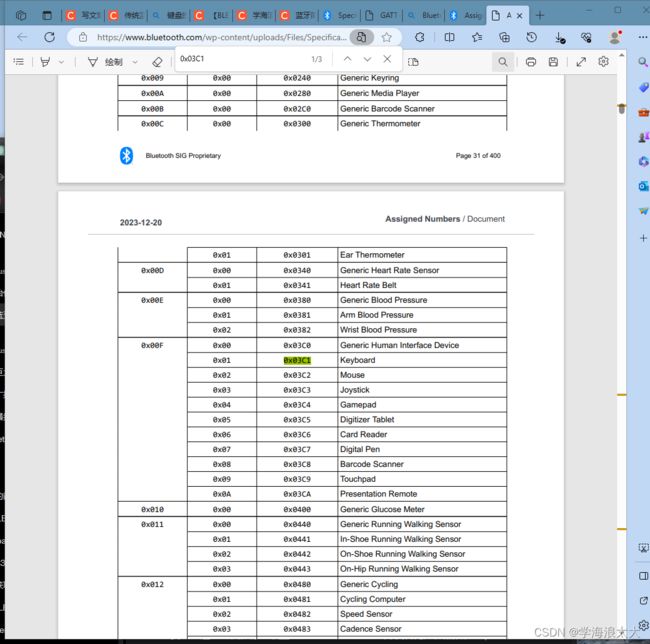Image resolution: width=650 pixels, height=644 pixels.
Task: Click the Cadence Sensor cell
Action: [x=422, y=629]
